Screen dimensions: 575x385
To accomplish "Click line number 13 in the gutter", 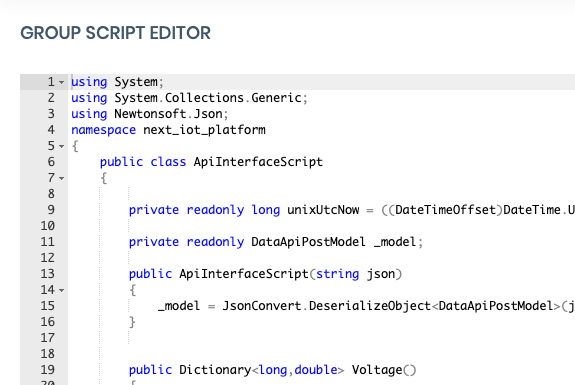I will click(47, 274).
